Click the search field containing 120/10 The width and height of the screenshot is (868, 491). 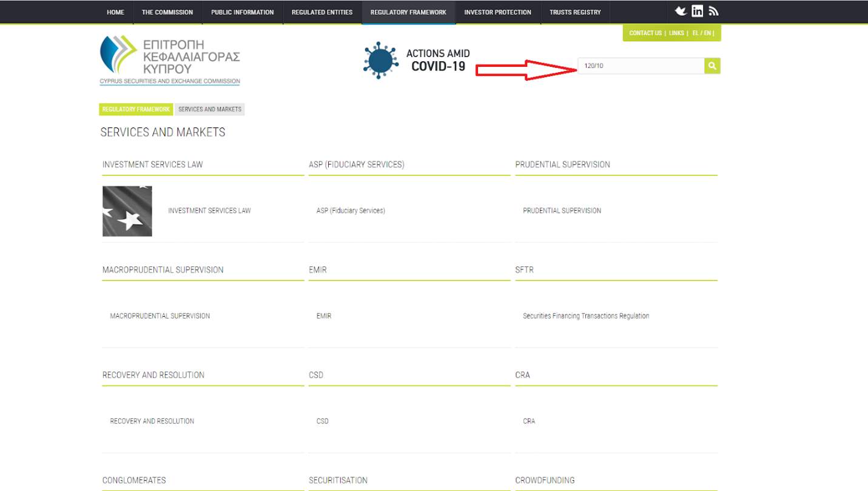pyautogui.click(x=641, y=66)
